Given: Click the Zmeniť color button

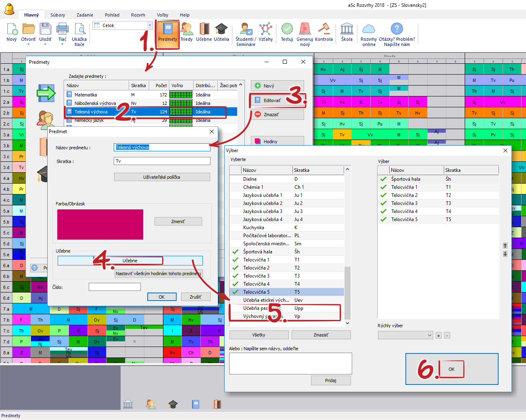Looking at the screenshot, I should click(178, 221).
